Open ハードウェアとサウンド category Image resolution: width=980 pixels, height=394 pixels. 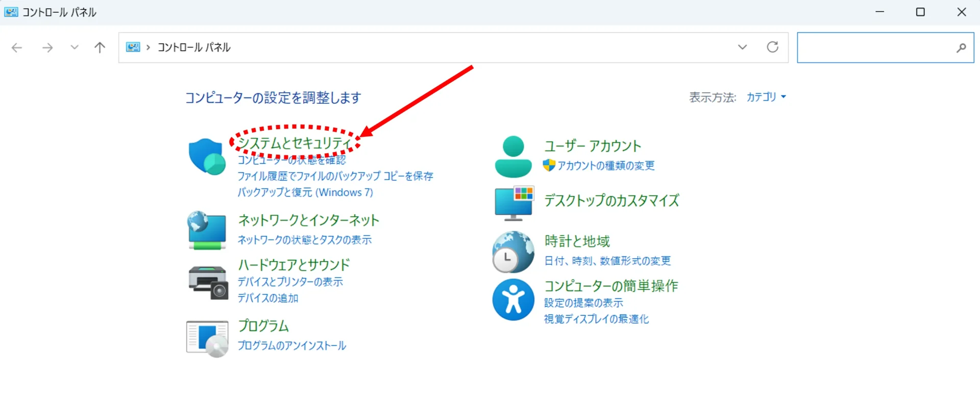294,264
